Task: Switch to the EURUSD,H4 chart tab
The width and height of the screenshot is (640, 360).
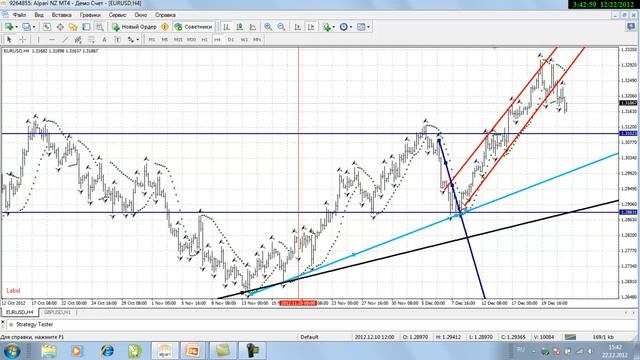Action: coord(20,312)
